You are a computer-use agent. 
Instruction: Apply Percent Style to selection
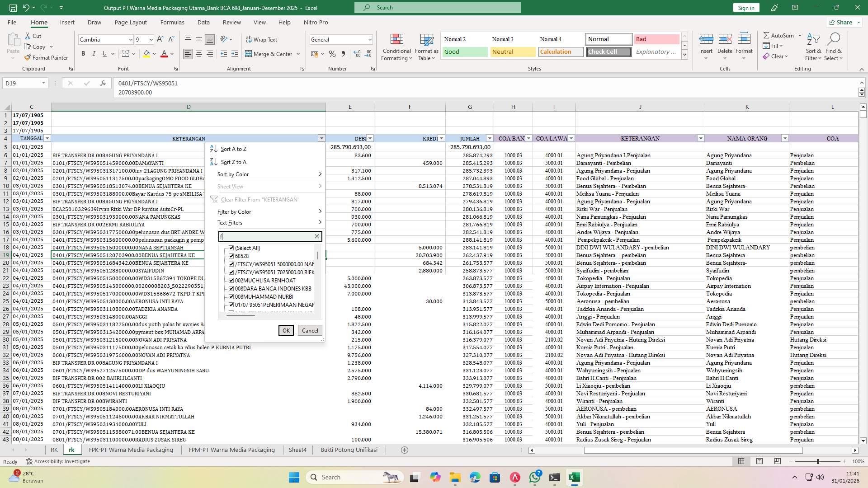click(332, 53)
